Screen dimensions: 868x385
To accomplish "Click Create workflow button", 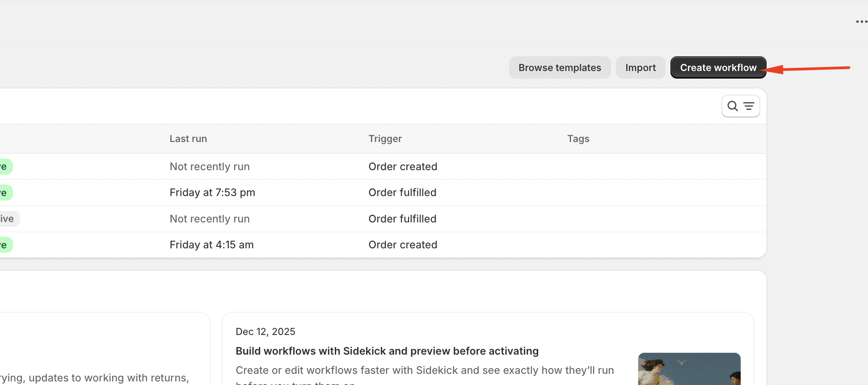I will [718, 68].
